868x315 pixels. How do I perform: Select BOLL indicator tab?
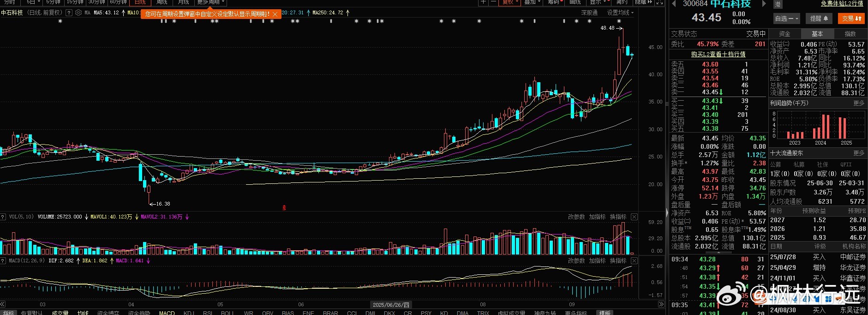pyautogui.click(x=227, y=313)
